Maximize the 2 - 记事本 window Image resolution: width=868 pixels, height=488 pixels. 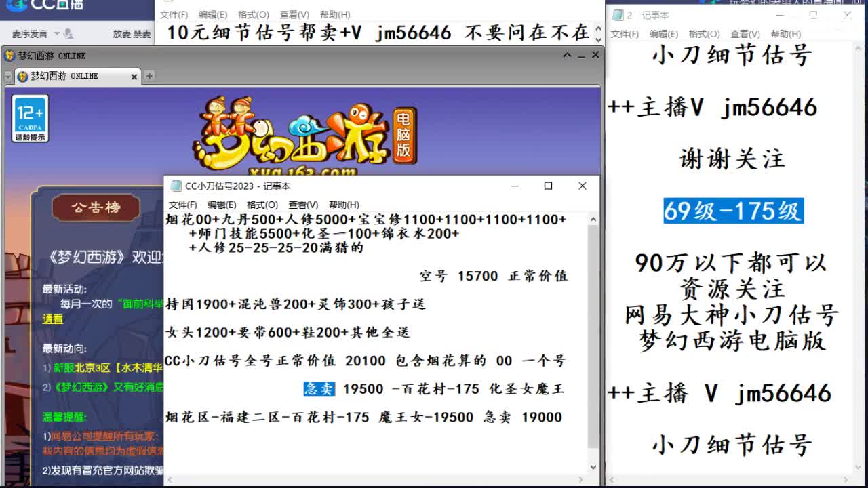tap(814, 14)
